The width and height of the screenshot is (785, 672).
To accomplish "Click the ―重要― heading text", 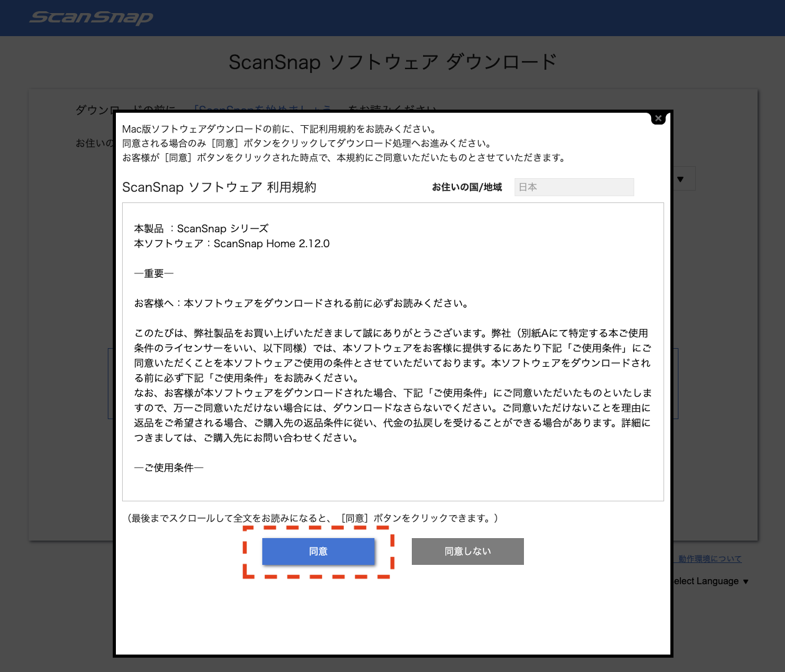I will (x=154, y=273).
